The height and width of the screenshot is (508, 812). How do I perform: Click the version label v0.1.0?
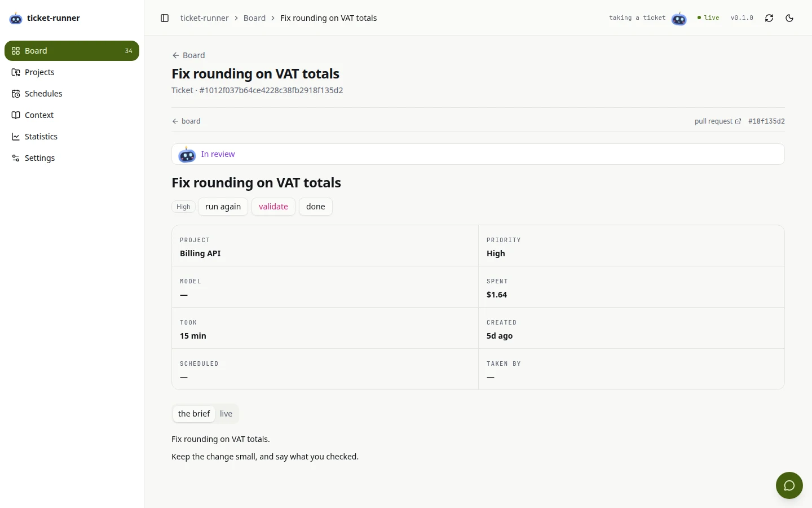coord(742,18)
